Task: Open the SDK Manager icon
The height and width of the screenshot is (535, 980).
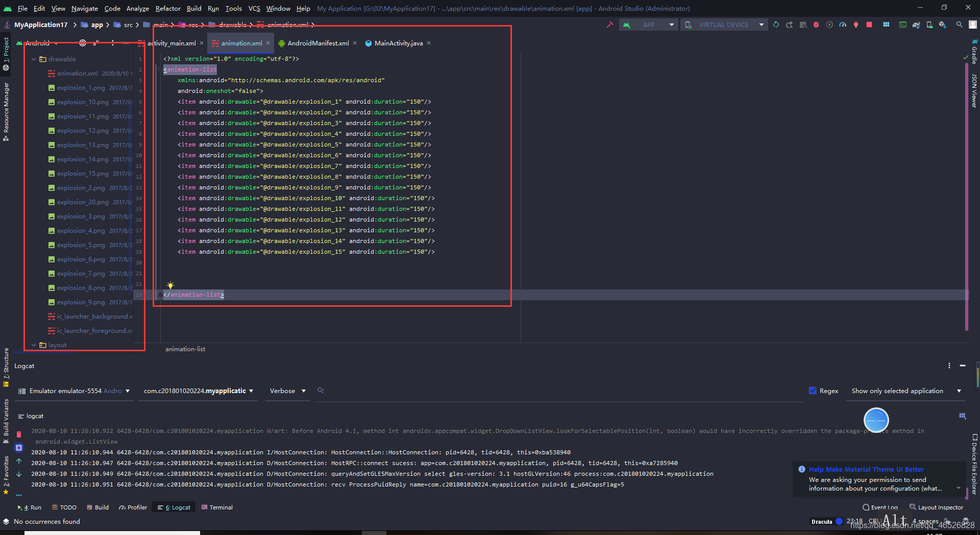Action: (942, 25)
